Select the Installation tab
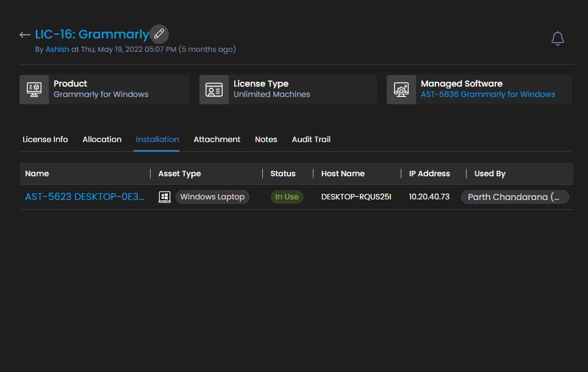Screen dimensions: 588x372 click(157, 140)
